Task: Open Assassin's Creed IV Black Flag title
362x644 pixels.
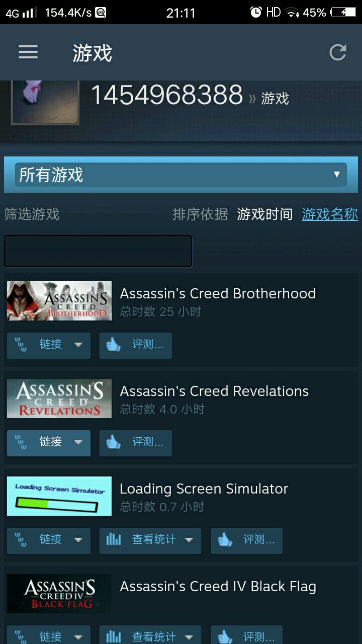Action: (218, 586)
